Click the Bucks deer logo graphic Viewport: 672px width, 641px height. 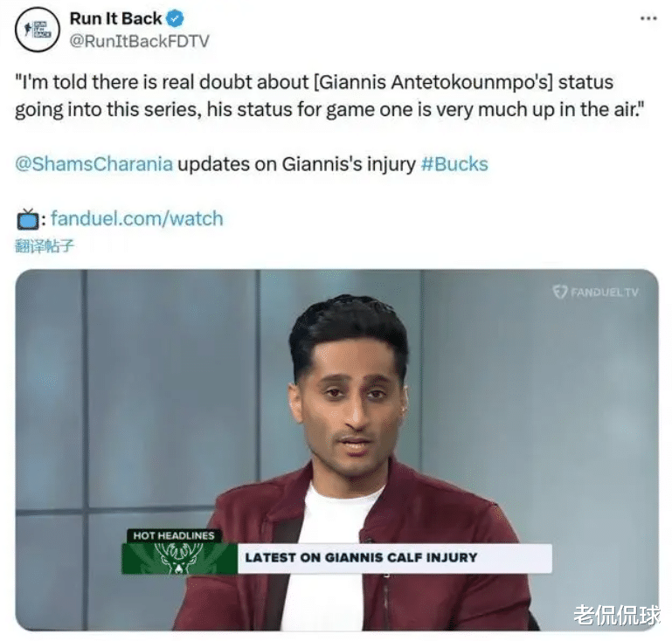[x=179, y=558]
